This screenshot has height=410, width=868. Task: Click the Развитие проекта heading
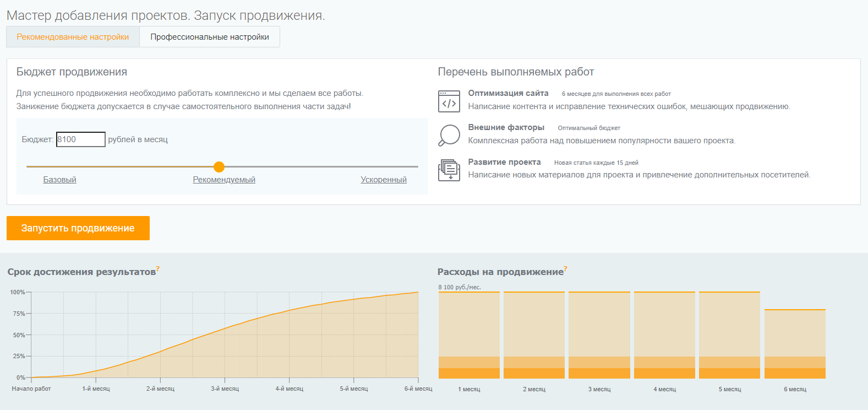pos(504,162)
